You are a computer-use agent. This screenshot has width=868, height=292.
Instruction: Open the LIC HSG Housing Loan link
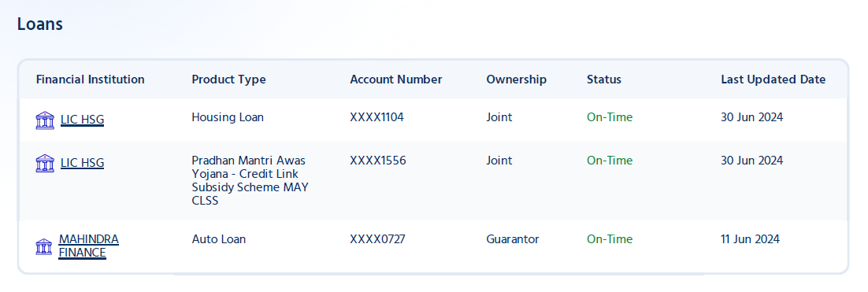coord(82,120)
